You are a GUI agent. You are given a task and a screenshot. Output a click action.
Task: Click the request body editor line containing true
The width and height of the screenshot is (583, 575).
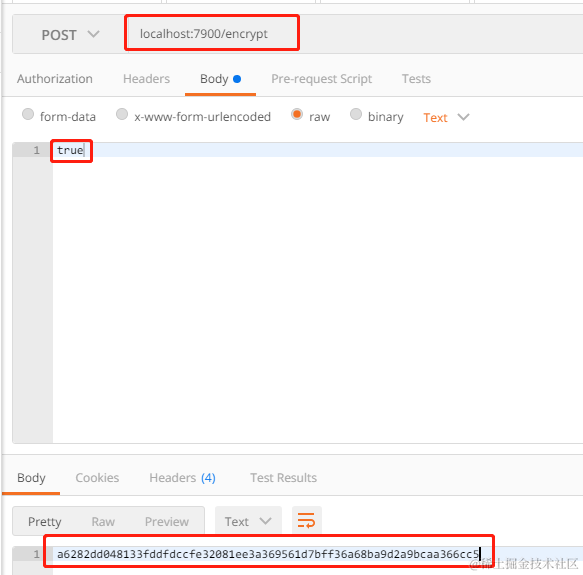click(x=318, y=150)
